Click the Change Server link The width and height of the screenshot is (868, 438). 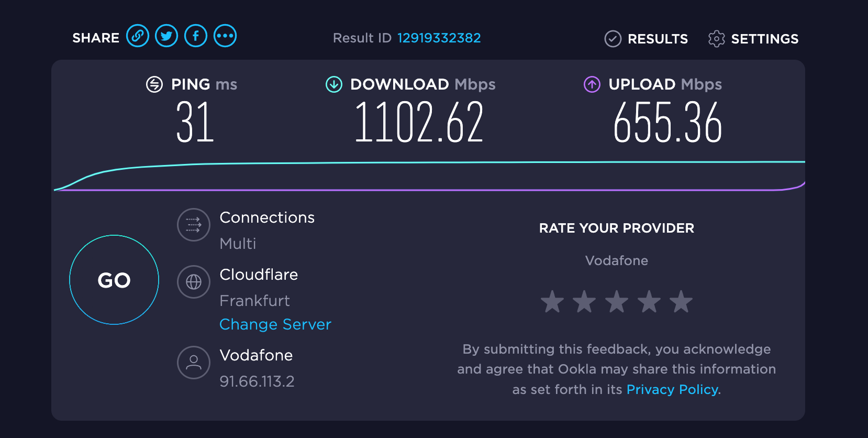tap(275, 324)
